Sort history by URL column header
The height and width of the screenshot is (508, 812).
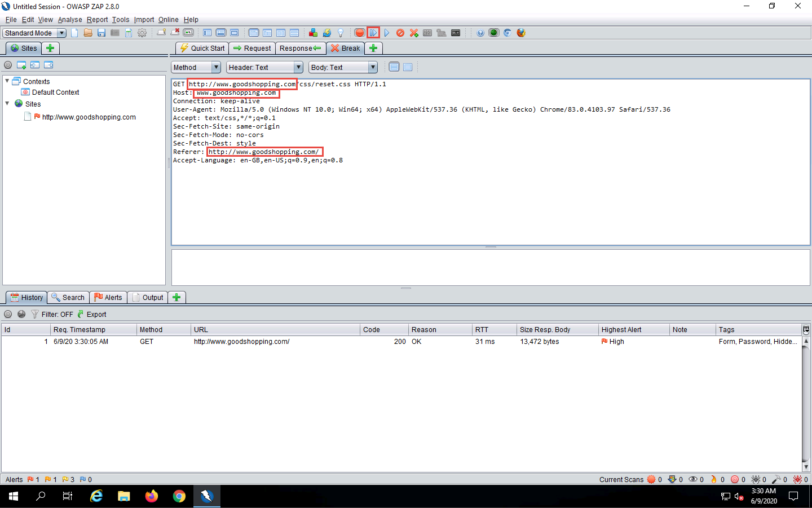[275, 330]
